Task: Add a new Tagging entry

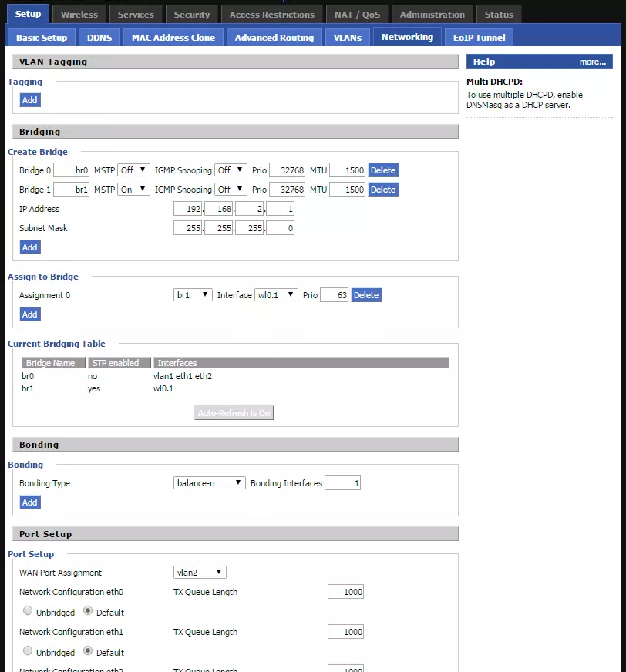Action: pyautogui.click(x=29, y=99)
